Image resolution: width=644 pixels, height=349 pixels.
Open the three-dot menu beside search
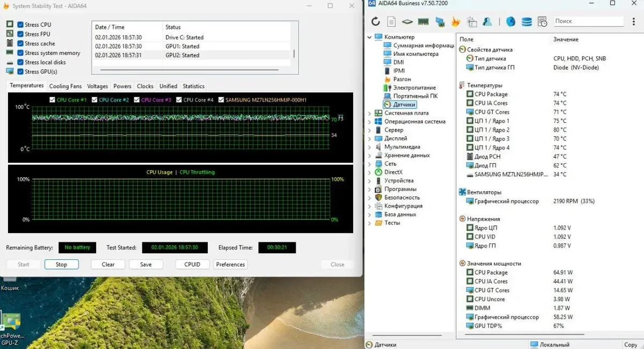[634, 21]
